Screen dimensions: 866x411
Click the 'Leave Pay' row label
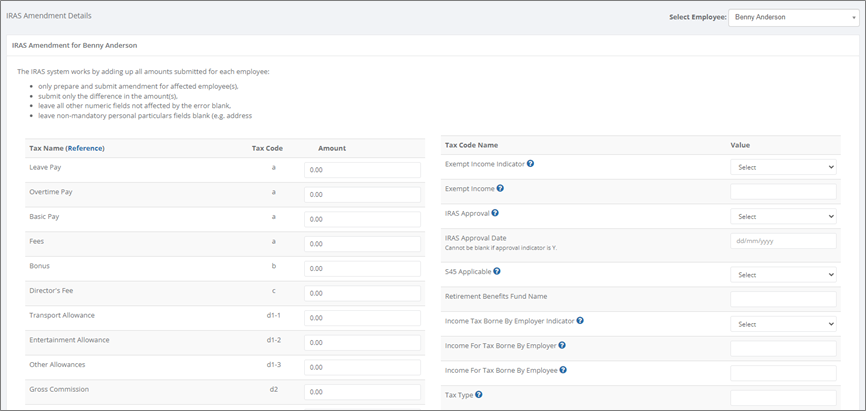pos(45,167)
